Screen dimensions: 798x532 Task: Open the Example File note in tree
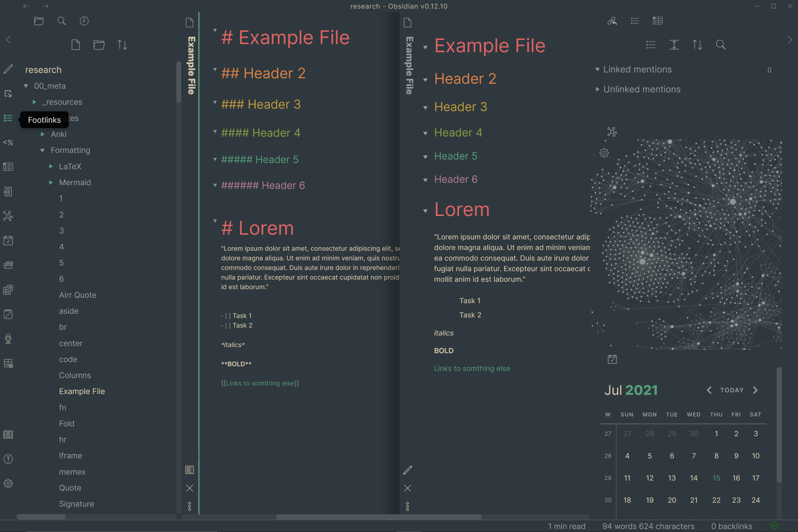pyautogui.click(x=82, y=391)
